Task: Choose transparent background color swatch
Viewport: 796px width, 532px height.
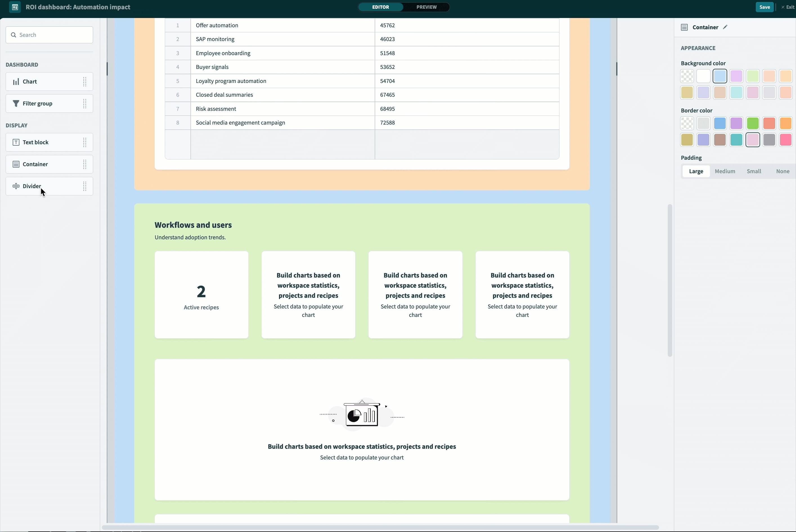Action: pos(687,76)
